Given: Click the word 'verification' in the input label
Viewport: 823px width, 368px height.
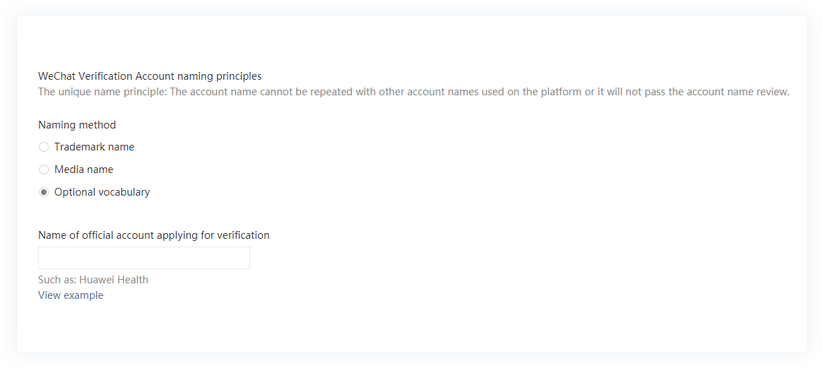Looking at the screenshot, I should (x=244, y=235).
